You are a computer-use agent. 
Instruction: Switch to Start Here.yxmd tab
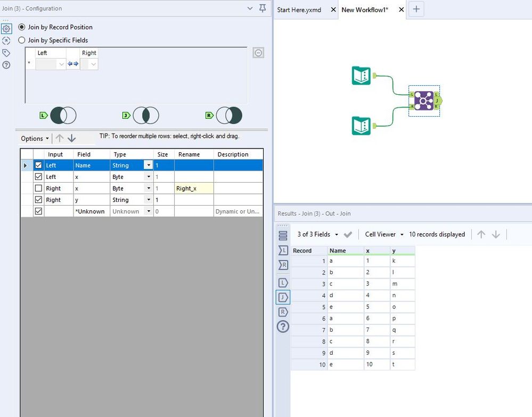pos(299,10)
